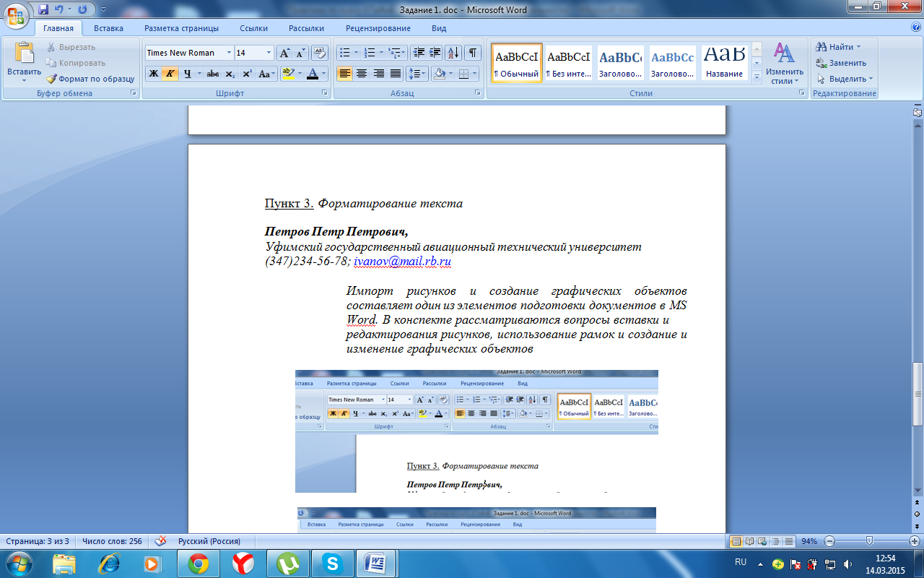The height and width of the screenshot is (578, 924).
Task: Select the Название style
Action: (724, 63)
